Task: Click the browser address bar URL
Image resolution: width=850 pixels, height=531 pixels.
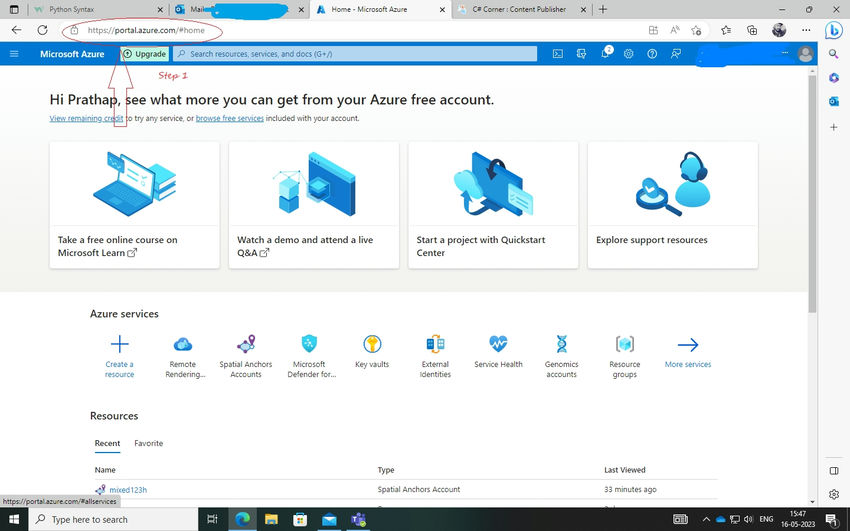Action: 146,30
